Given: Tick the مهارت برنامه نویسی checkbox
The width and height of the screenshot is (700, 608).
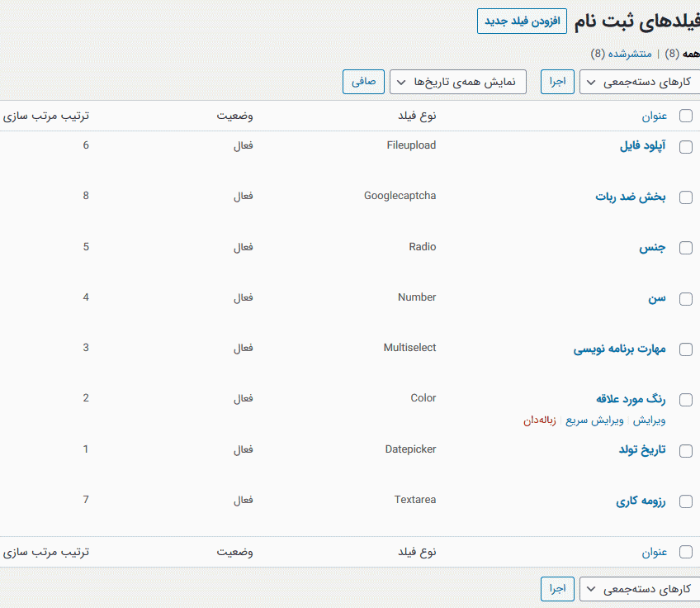Looking at the screenshot, I should [x=686, y=349].
